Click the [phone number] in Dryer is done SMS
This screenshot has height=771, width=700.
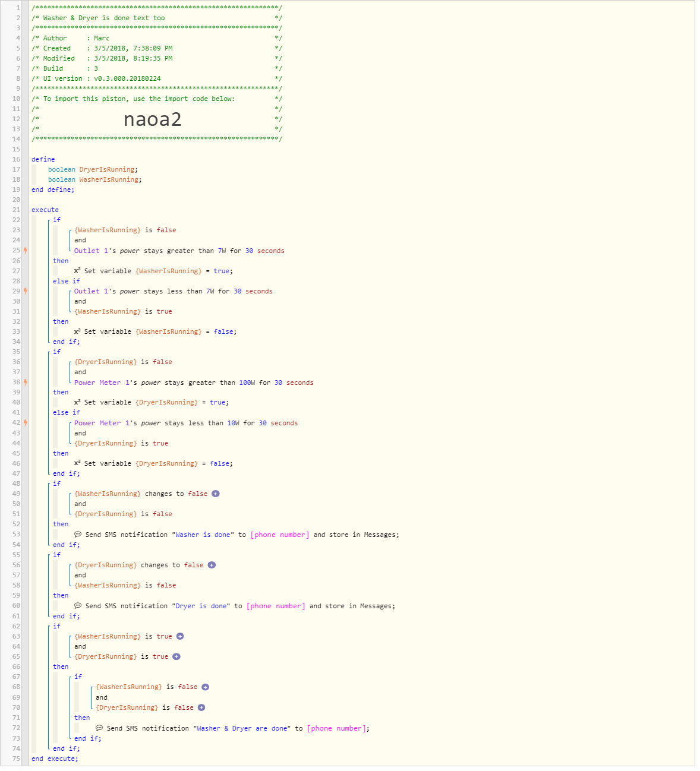pos(276,606)
